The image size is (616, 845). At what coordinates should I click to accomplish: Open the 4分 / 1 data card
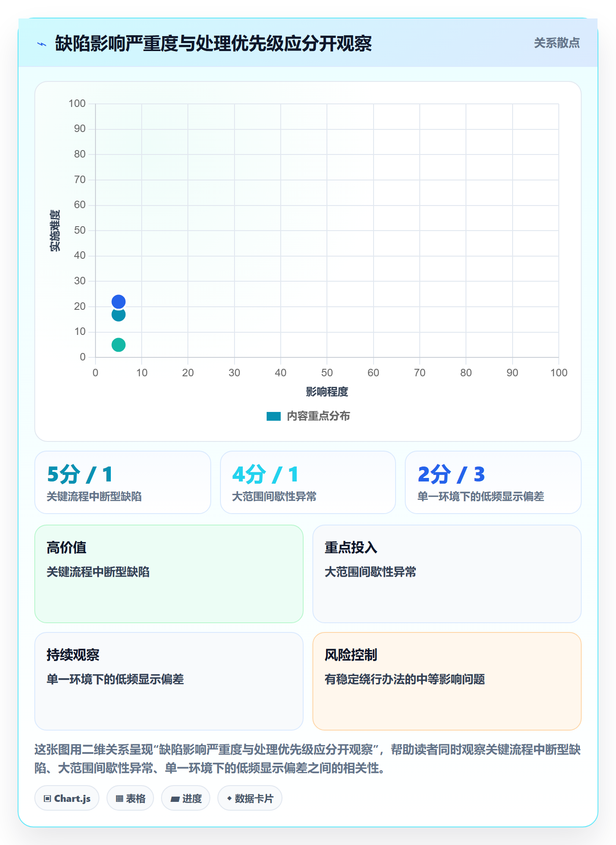pyautogui.click(x=308, y=482)
